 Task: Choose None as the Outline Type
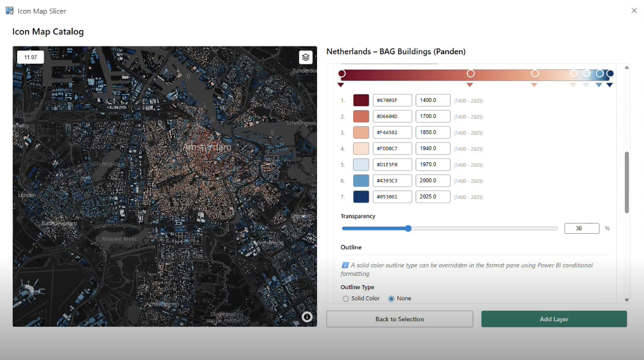(x=392, y=298)
